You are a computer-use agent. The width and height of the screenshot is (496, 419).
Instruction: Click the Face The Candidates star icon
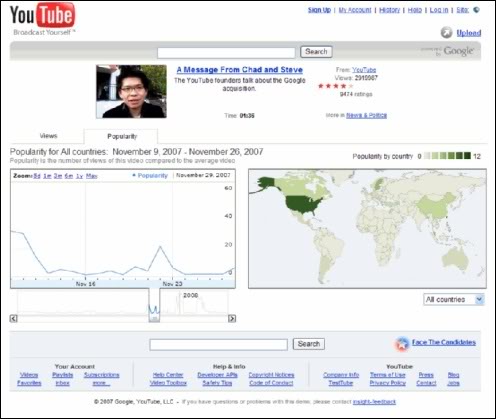point(402,343)
